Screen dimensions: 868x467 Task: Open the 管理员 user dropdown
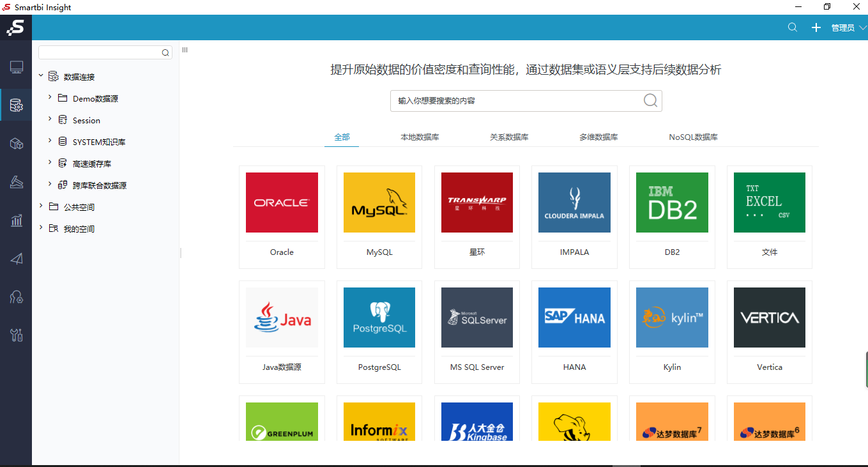[x=849, y=28]
